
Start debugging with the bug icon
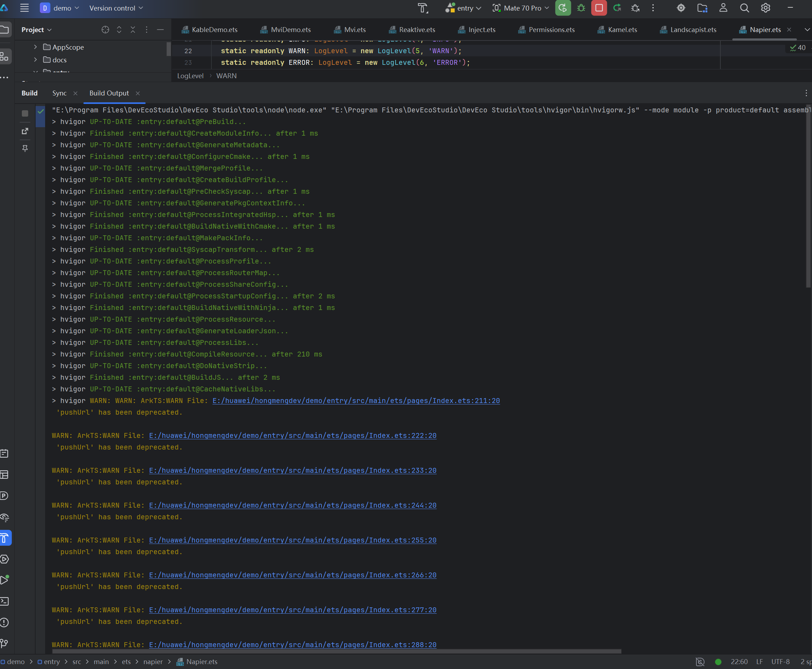coord(581,8)
